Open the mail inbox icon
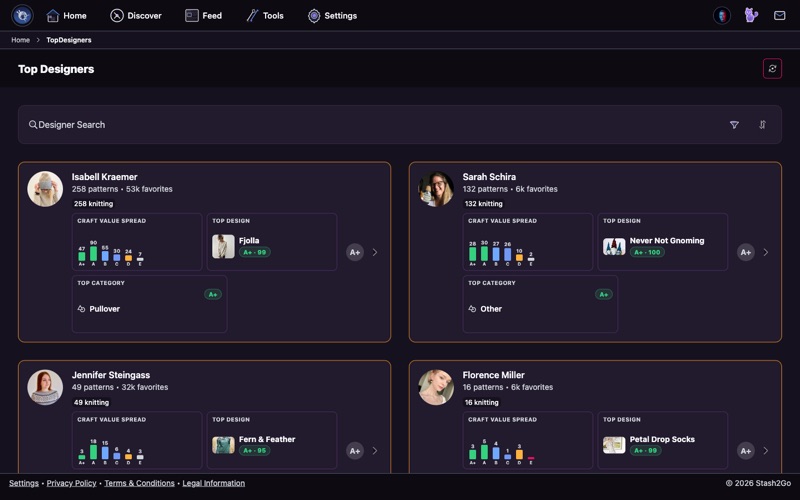Viewport: 800px width, 500px height. tap(780, 15)
